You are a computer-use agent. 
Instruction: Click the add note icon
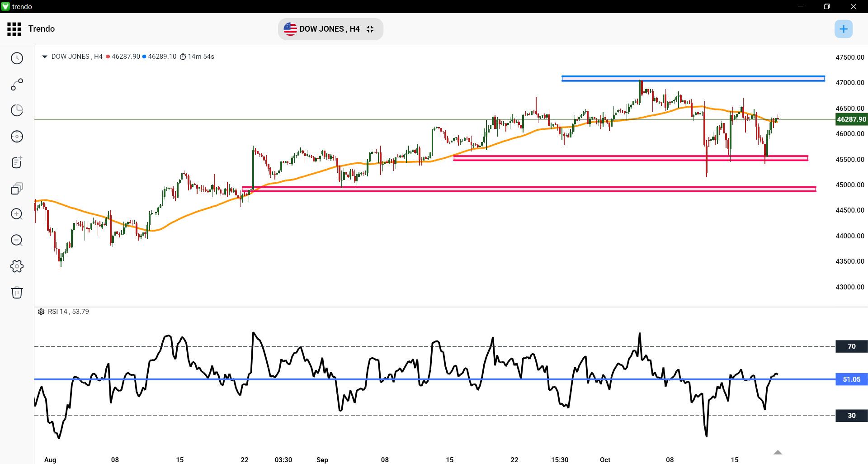(17, 162)
